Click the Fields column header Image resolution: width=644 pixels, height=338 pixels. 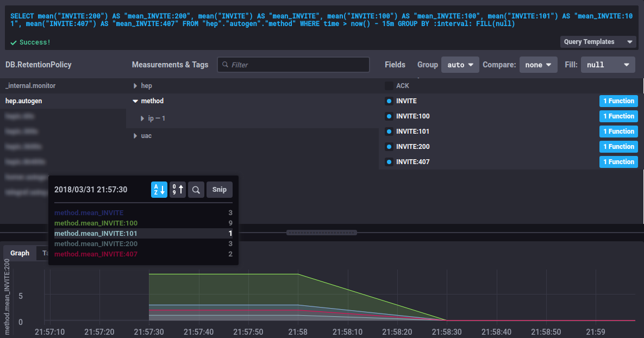point(395,65)
